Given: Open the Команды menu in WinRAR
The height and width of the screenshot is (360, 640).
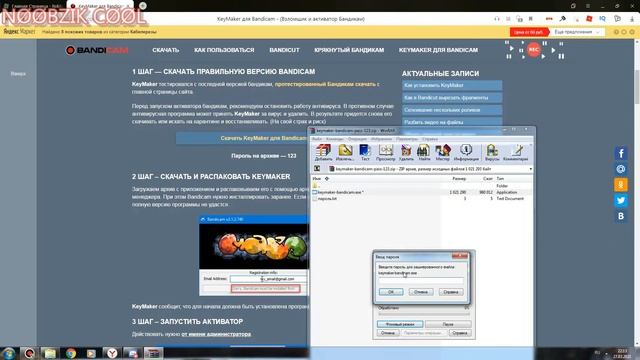Looking at the screenshot, I should click(x=335, y=139).
